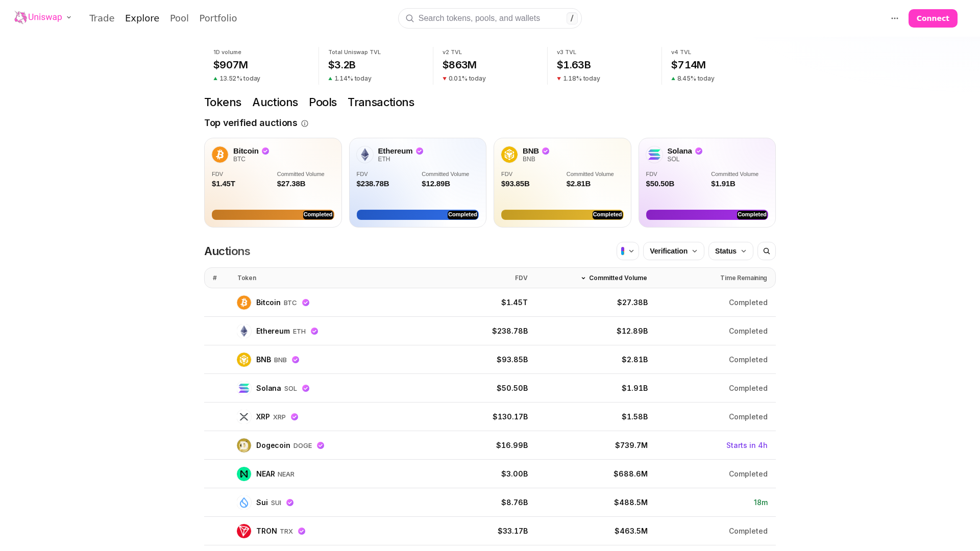Open the Dogecoin DOGE auction row
The image size is (980, 551).
[x=490, y=445]
